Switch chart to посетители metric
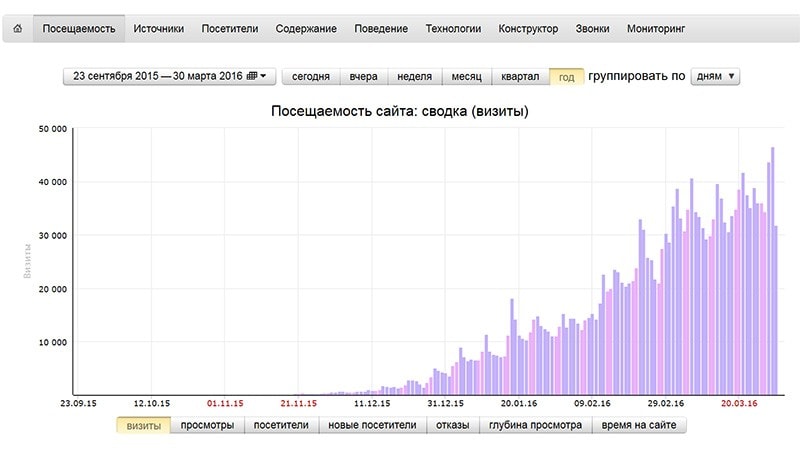Viewport: 800px width, 463px height. click(x=281, y=425)
